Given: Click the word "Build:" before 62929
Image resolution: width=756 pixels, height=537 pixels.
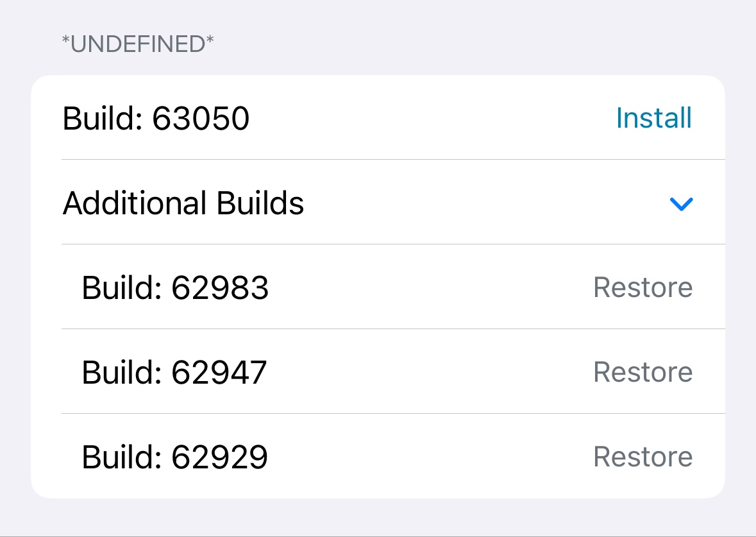Looking at the screenshot, I should 122,457.
